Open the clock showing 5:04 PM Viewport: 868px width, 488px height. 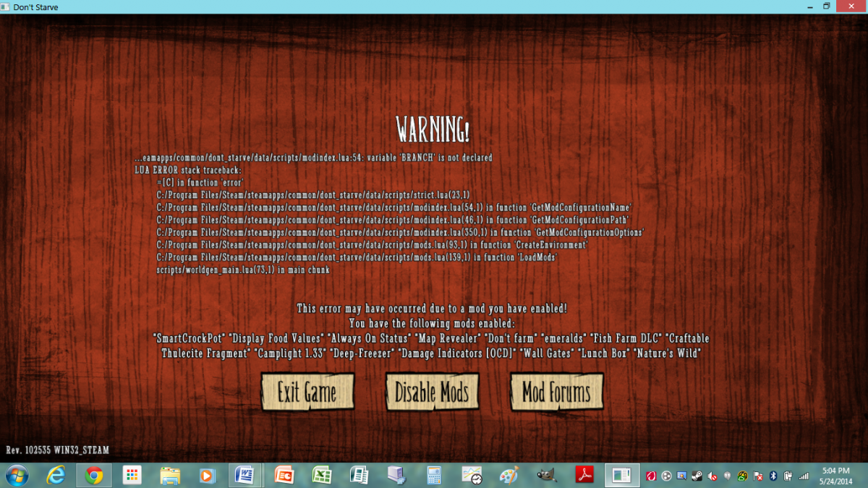point(835,476)
